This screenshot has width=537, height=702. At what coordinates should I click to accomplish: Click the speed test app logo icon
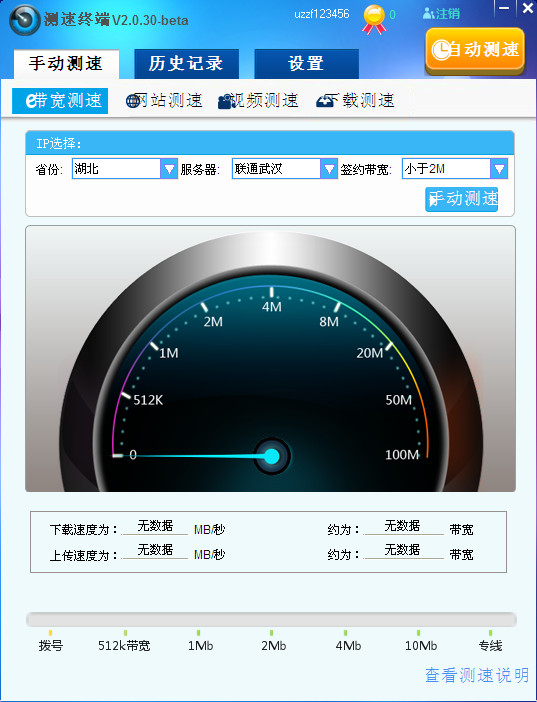[24, 20]
